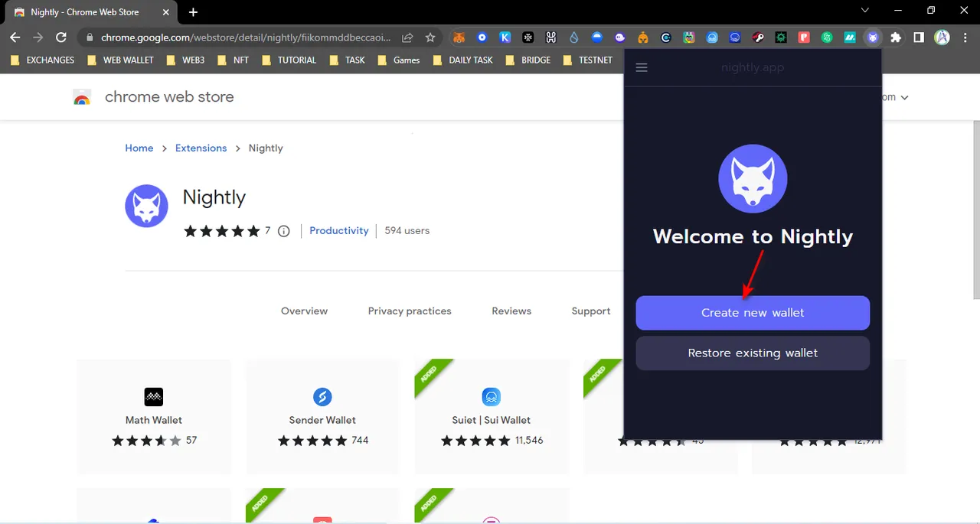
Task: Click the blue water droplet extension icon
Action: pos(574,37)
